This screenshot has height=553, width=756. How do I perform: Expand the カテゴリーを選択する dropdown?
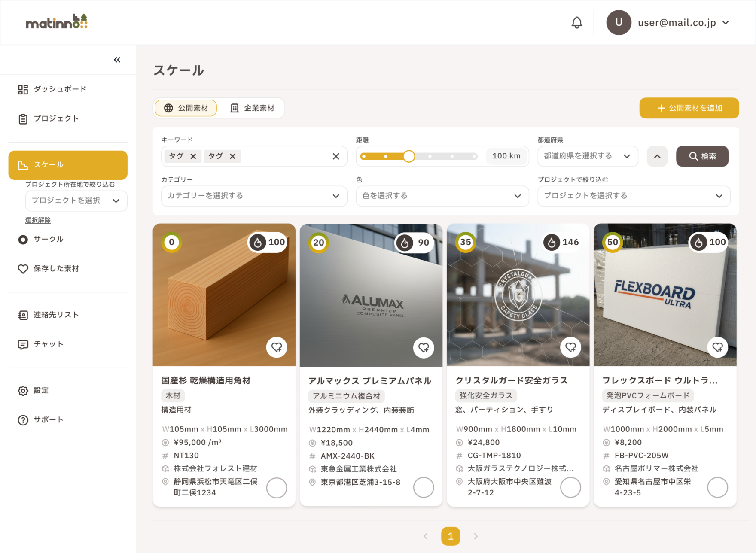pos(254,196)
